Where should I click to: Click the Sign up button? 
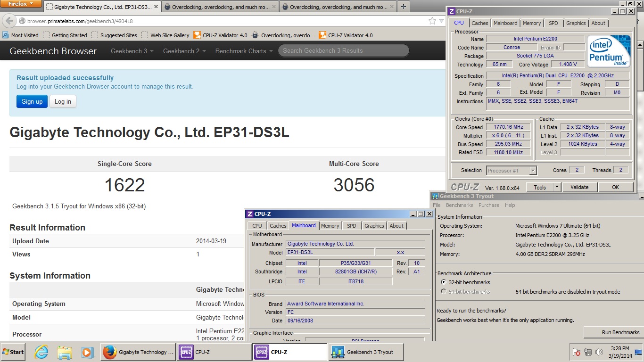32,101
